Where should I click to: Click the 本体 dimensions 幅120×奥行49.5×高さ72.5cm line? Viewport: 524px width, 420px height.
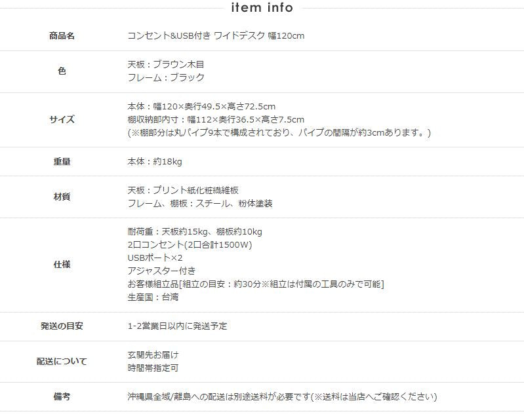click(x=201, y=107)
